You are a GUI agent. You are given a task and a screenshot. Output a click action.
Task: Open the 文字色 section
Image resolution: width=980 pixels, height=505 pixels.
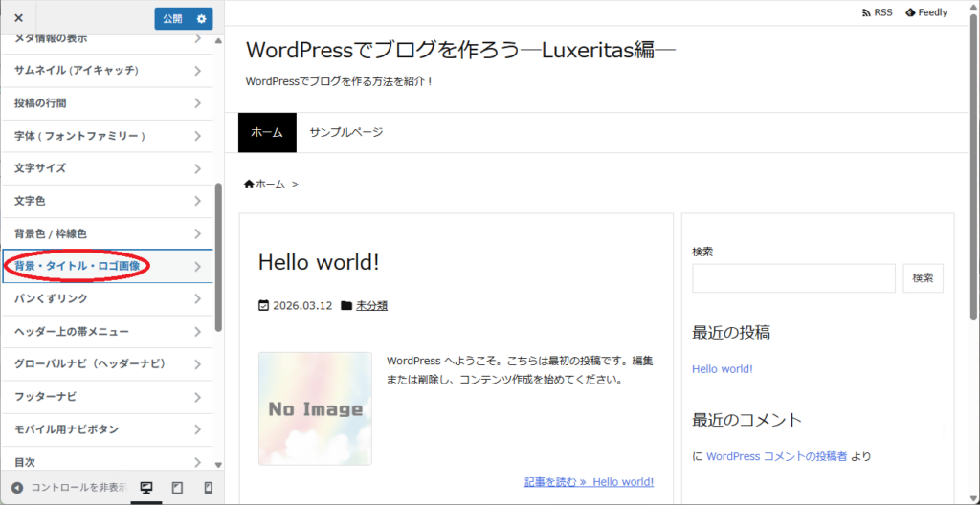[x=107, y=201]
